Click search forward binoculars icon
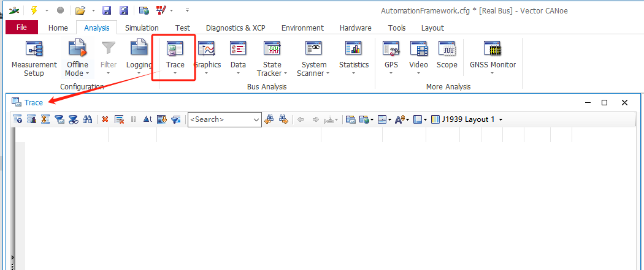 pos(283,119)
